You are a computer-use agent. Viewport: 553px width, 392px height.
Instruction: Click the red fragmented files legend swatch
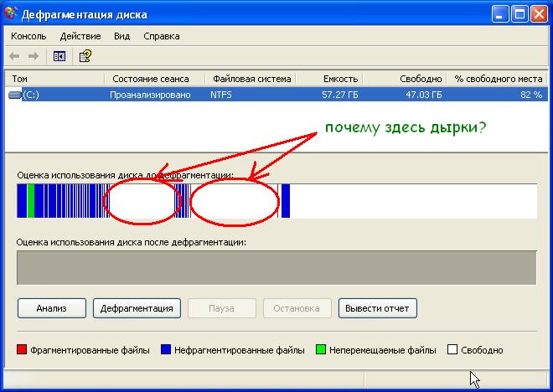pos(22,349)
